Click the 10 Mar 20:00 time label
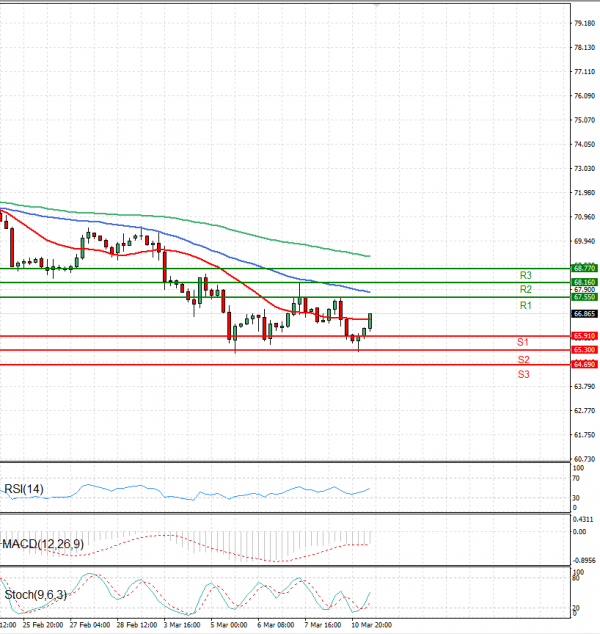 pyautogui.click(x=369, y=626)
